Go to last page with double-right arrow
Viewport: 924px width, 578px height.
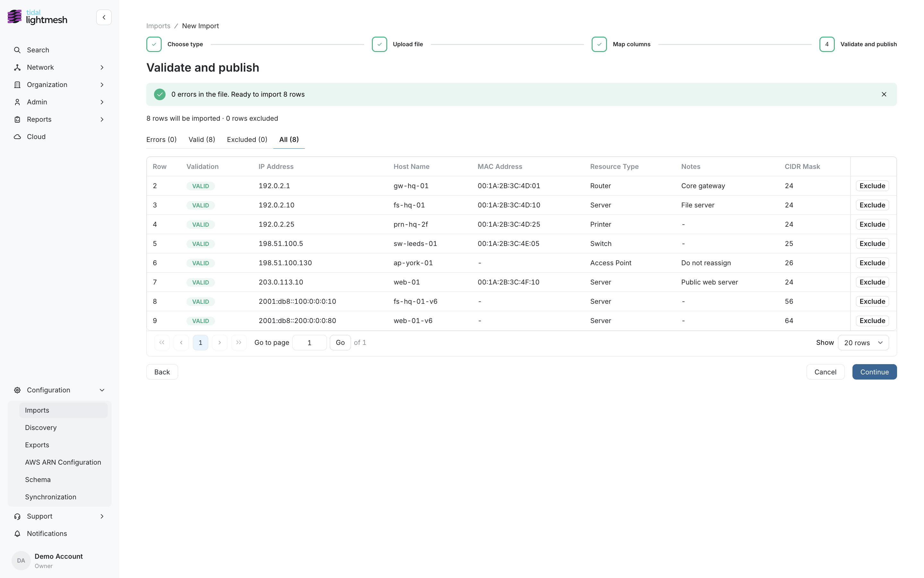[x=239, y=343]
